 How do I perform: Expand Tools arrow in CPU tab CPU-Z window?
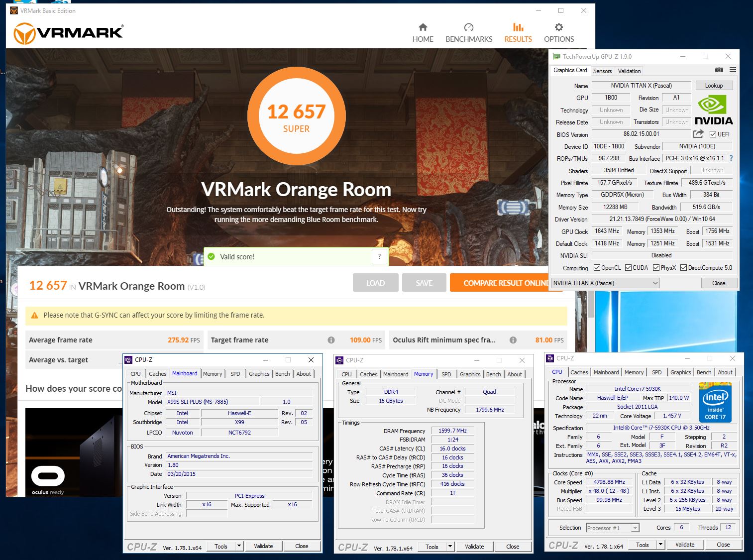point(660,545)
